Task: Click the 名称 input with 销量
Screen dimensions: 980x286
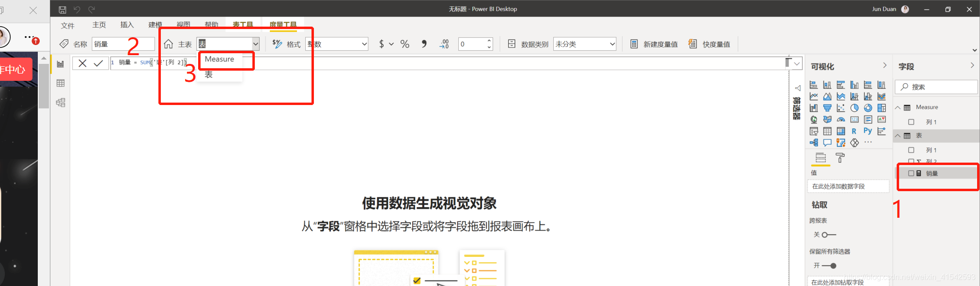Action: tap(123, 44)
